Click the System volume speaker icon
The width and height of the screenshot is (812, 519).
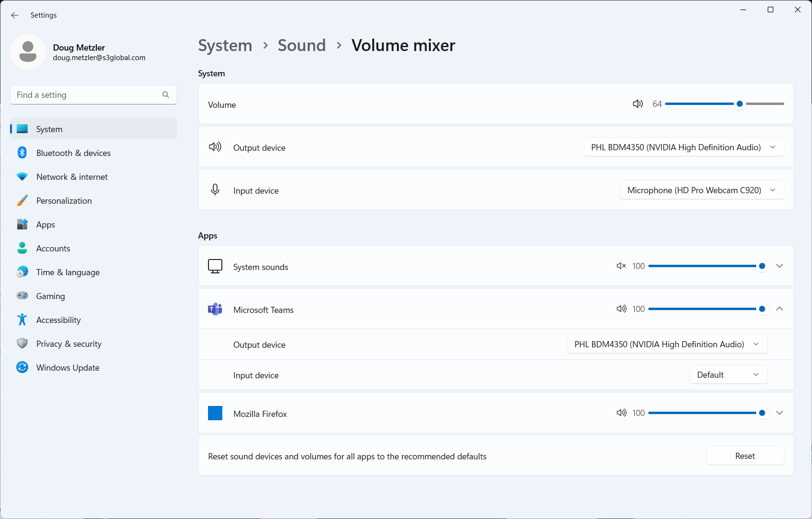(x=637, y=104)
